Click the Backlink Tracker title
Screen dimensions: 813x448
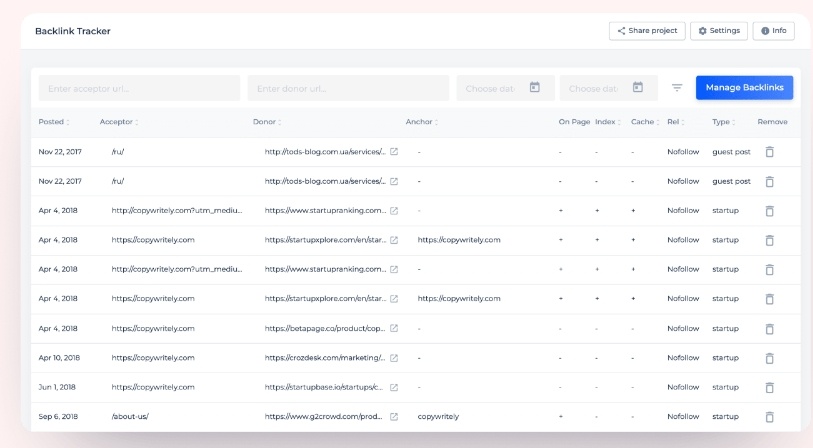coord(73,31)
